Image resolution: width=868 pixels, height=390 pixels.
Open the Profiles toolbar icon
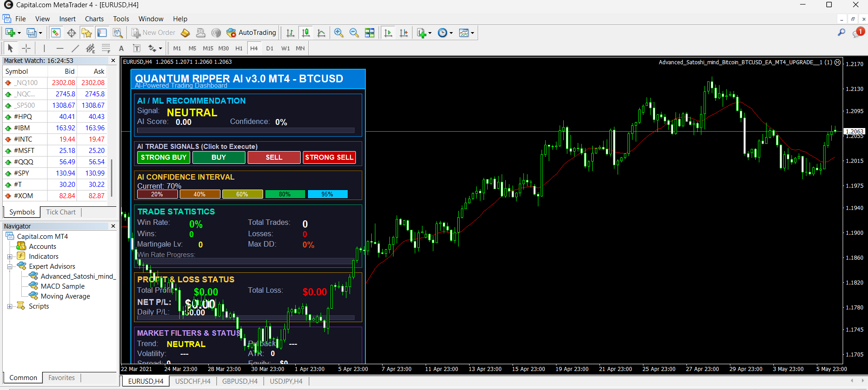(31, 33)
